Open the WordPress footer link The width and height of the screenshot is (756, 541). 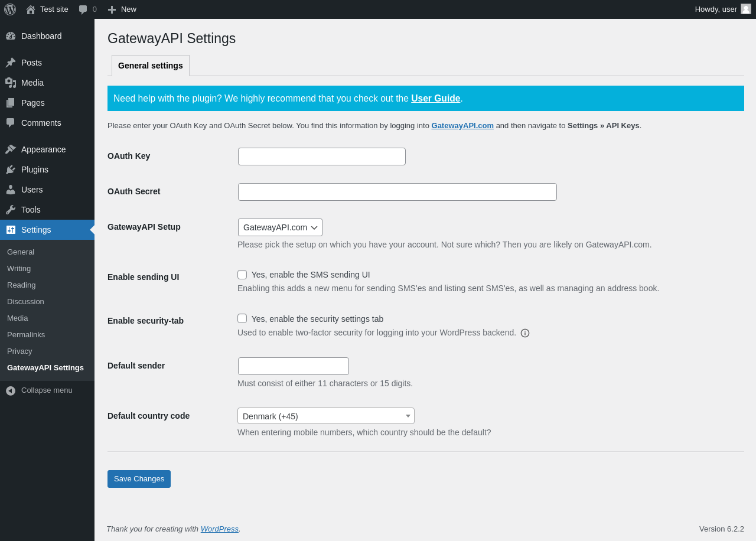pos(220,529)
